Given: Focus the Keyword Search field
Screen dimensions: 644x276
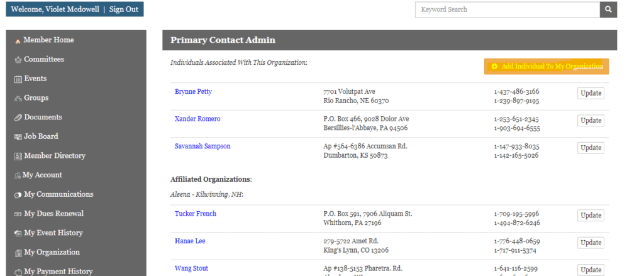Looking at the screenshot, I should [507, 9].
